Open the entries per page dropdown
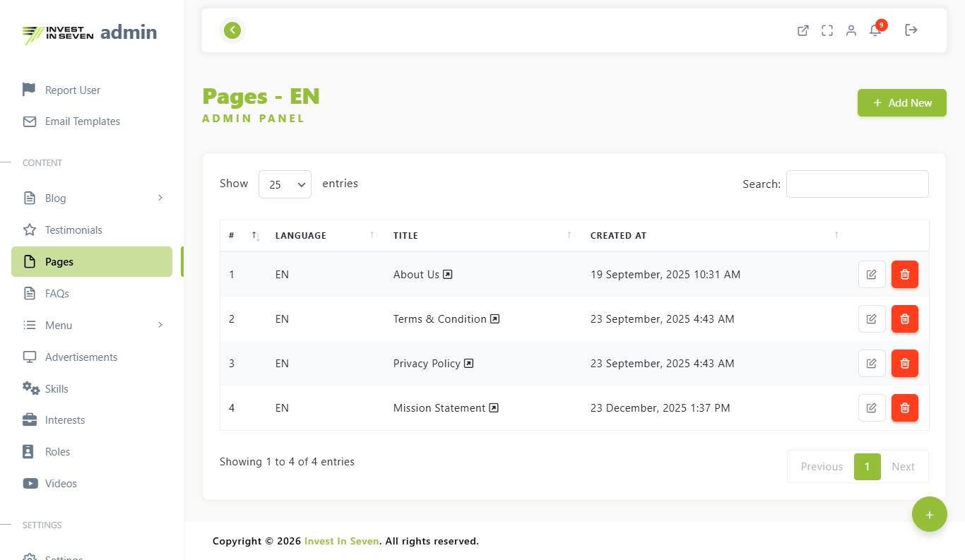The width and height of the screenshot is (965, 560). click(285, 184)
